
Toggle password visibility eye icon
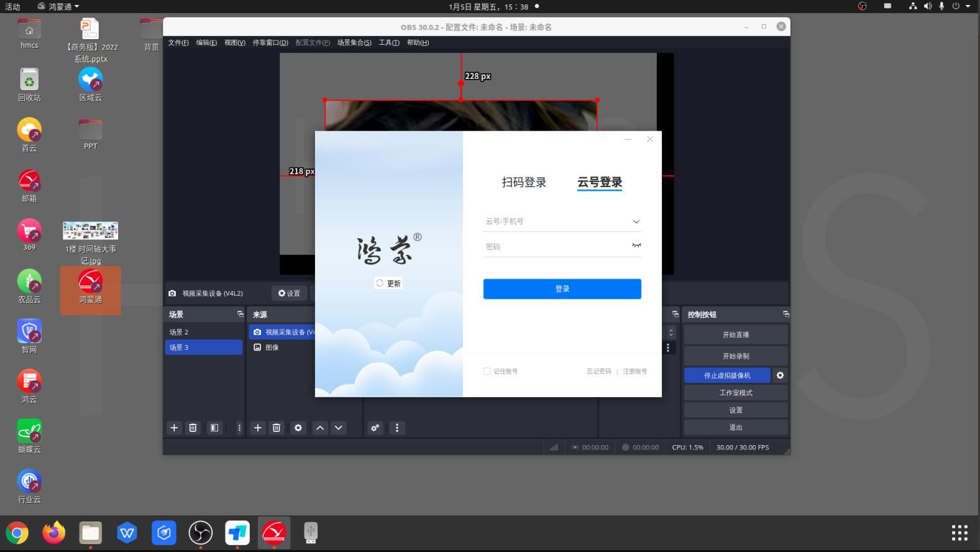click(636, 246)
